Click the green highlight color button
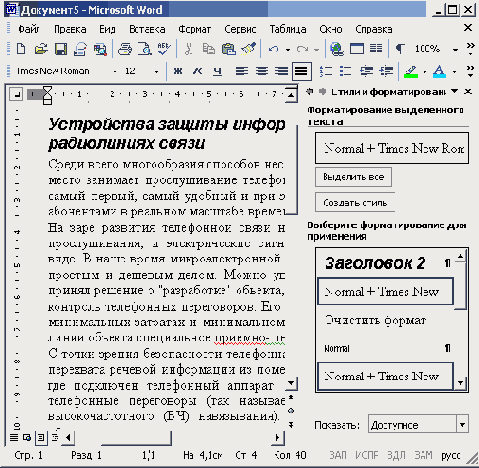This screenshot has height=468, width=479. [x=411, y=71]
